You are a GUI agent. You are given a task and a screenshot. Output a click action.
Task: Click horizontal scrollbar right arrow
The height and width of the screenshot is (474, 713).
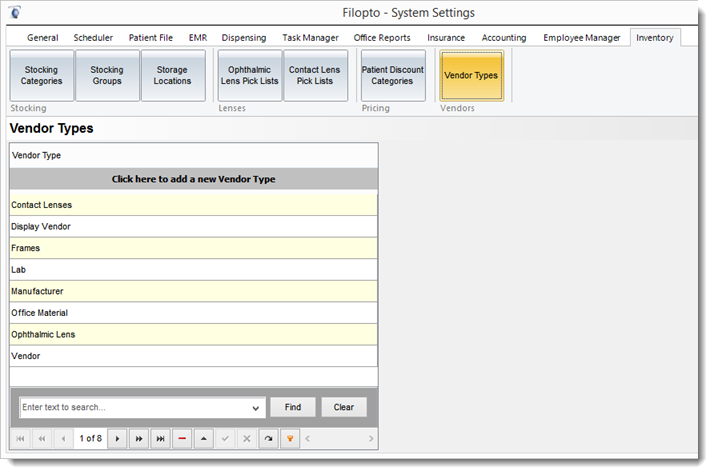(x=371, y=439)
